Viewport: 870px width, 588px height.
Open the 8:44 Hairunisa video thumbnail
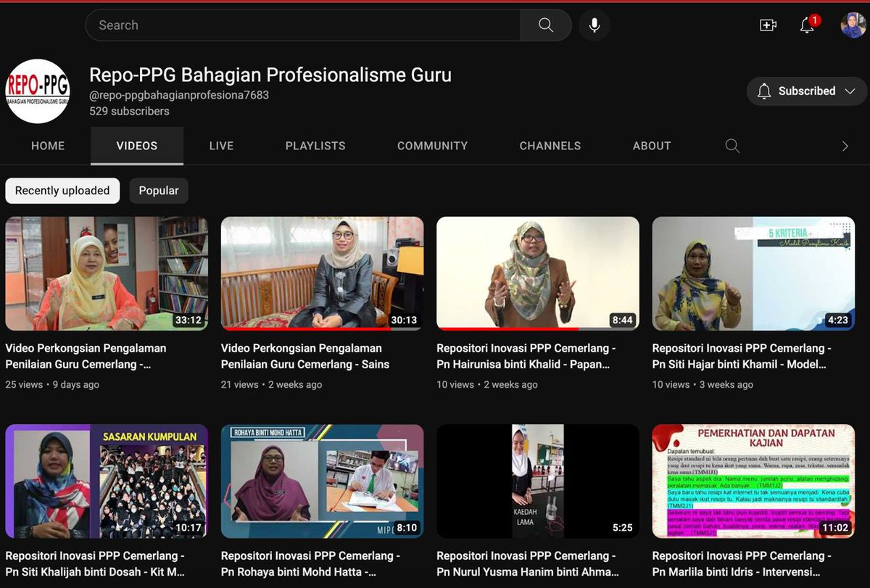coord(538,273)
